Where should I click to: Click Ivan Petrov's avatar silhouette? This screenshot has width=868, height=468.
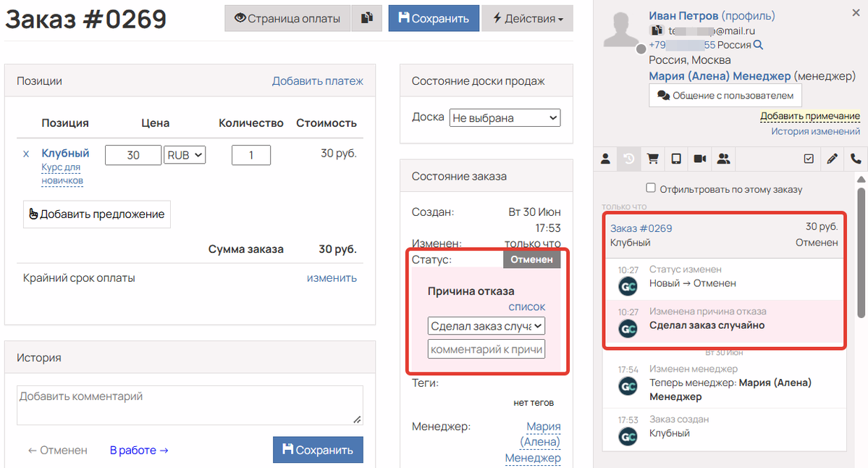(x=621, y=29)
